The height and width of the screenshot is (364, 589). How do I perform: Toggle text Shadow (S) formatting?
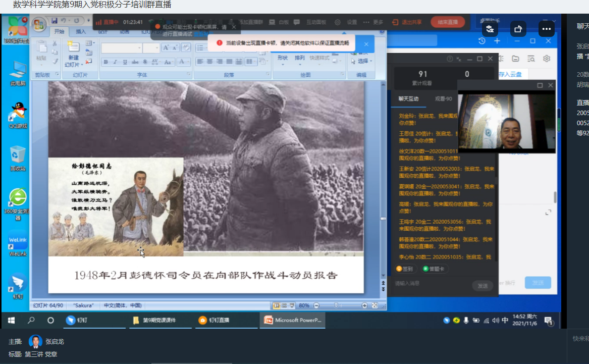tap(145, 62)
